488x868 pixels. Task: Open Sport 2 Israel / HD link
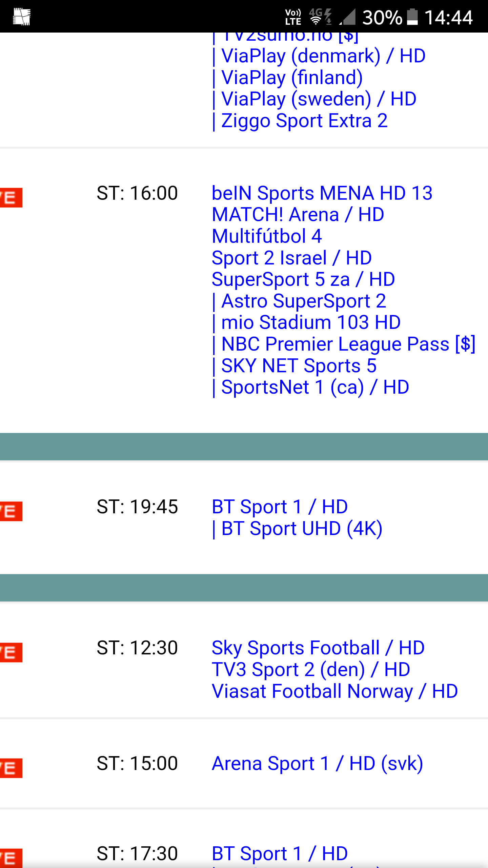pos(292,258)
